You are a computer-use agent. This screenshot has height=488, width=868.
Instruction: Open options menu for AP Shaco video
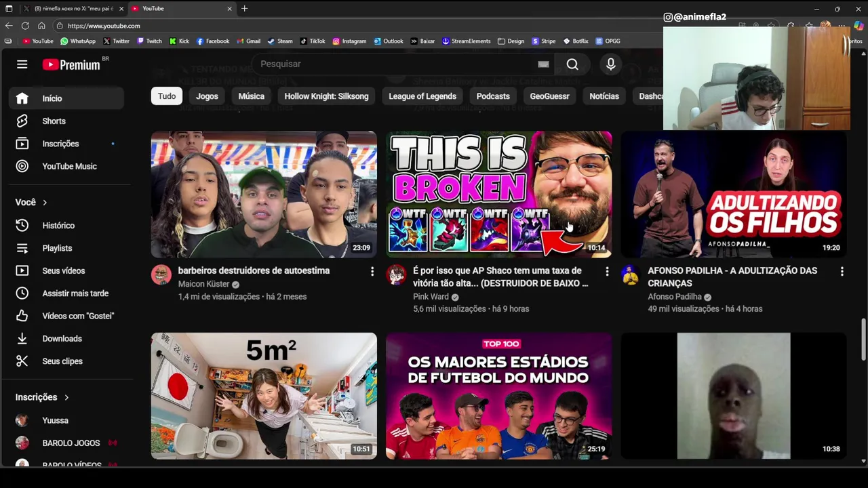607,271
